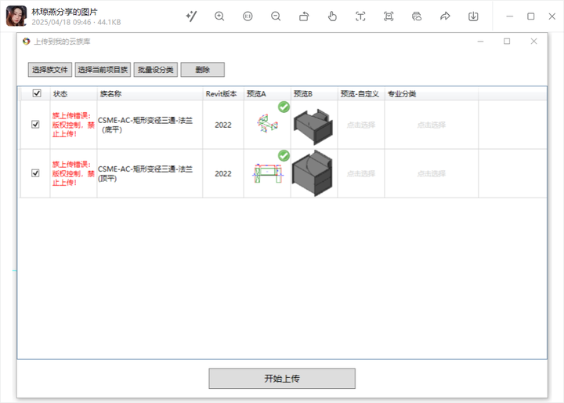
Task: Click the 选择族文件 button
Action: pos(50,69)
